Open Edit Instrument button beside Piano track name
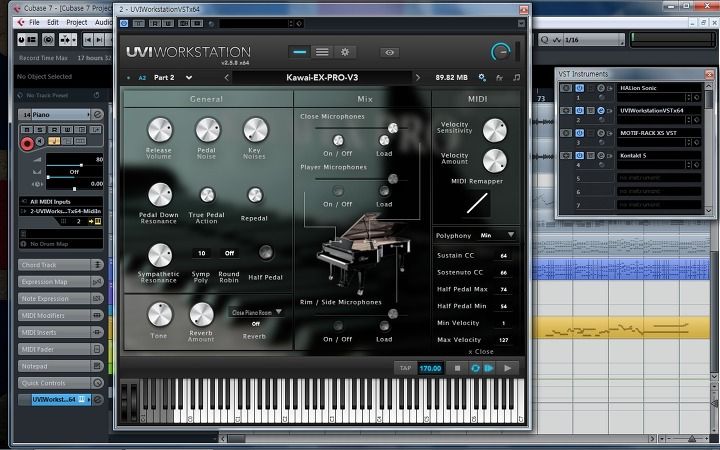 click(97, 114)
